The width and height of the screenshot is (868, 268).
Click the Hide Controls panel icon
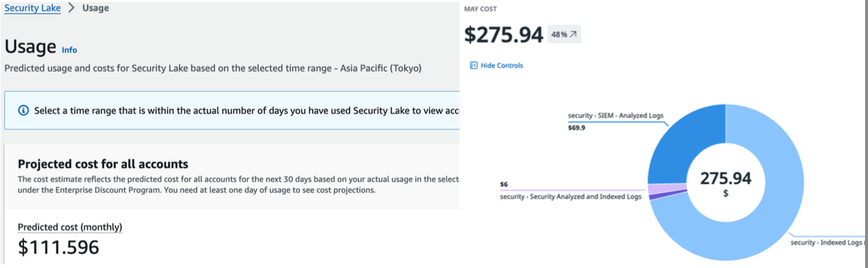473,66
